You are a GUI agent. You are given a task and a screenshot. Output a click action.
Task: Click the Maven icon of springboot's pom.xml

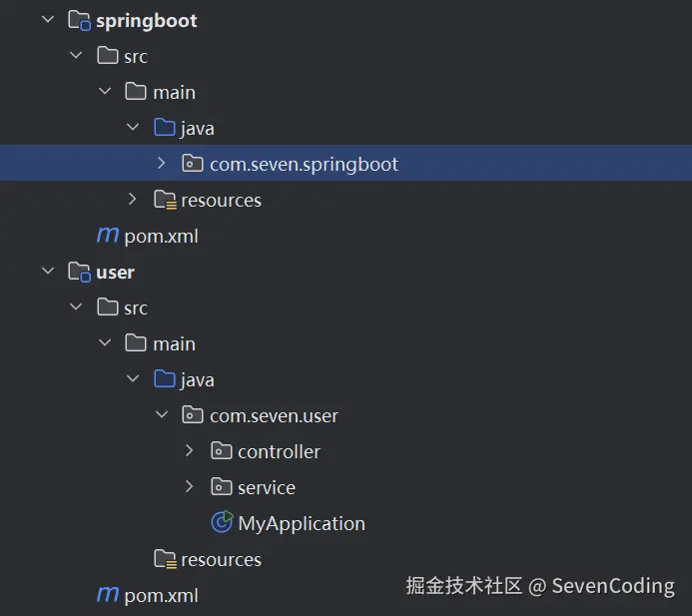[x=107, y=236]
